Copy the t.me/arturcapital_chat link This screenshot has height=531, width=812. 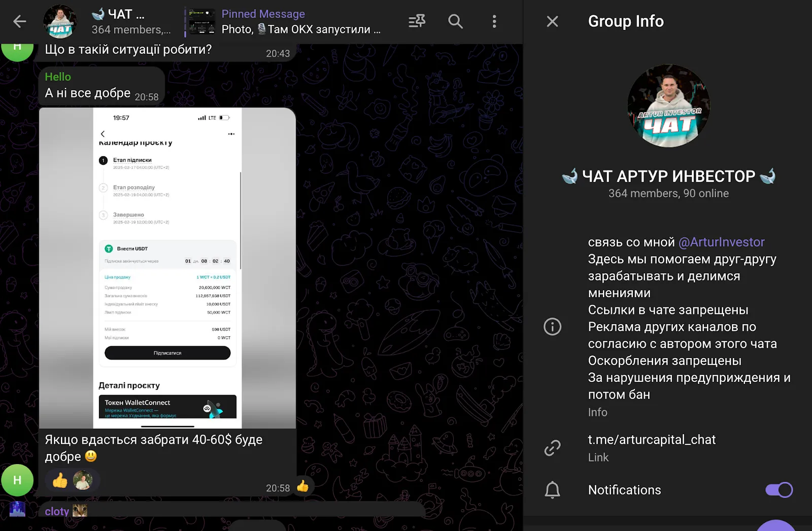click(652, 440)
